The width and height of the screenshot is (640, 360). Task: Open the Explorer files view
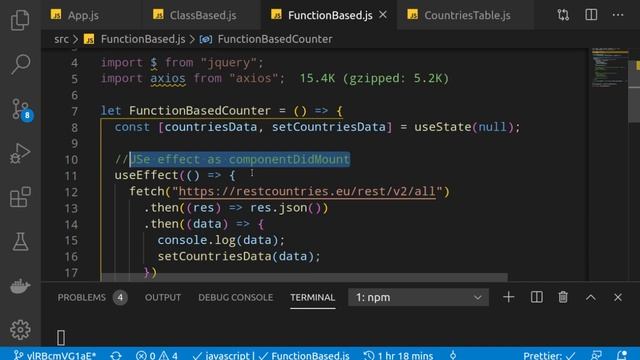point(20,20)
